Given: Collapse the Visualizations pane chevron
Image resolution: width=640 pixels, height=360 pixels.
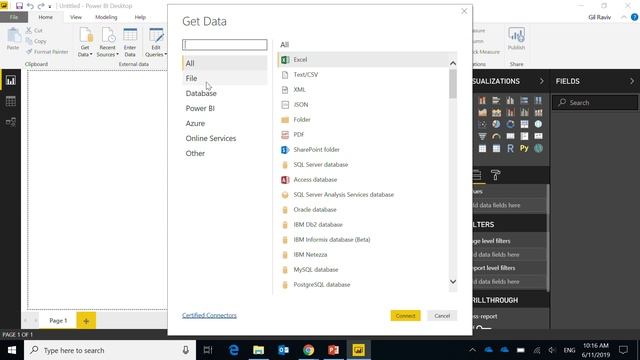Looking at the screenshot, I should click(x=542, y=81).
